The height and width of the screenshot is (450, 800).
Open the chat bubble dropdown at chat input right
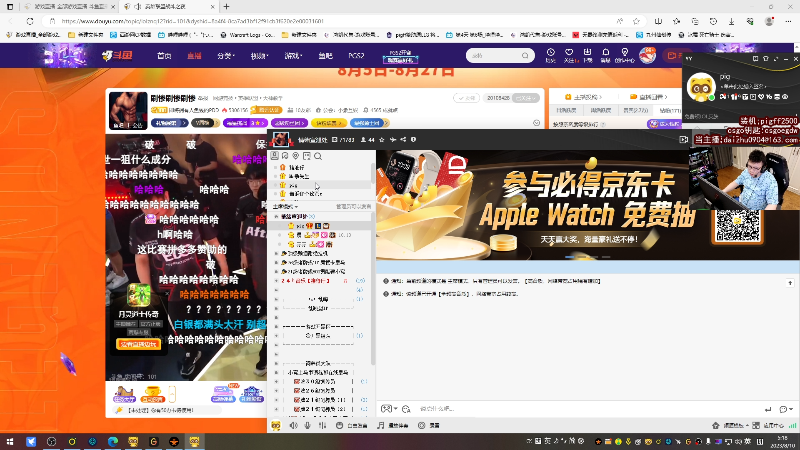point(786,409)
